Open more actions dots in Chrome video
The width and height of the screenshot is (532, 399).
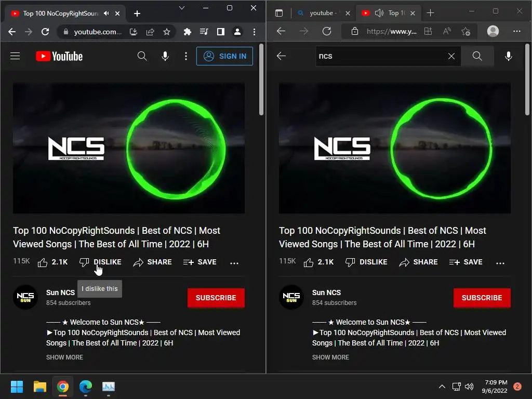[x=234, y=262]
